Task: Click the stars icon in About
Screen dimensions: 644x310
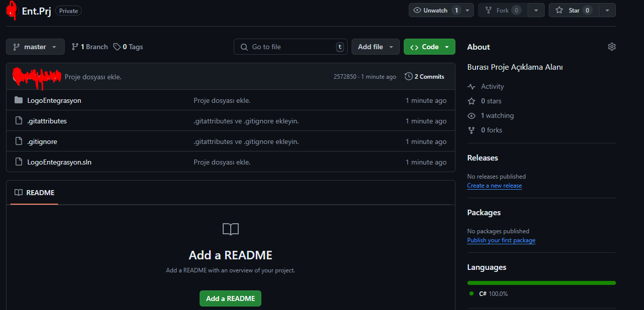Action: click(471, 101)
